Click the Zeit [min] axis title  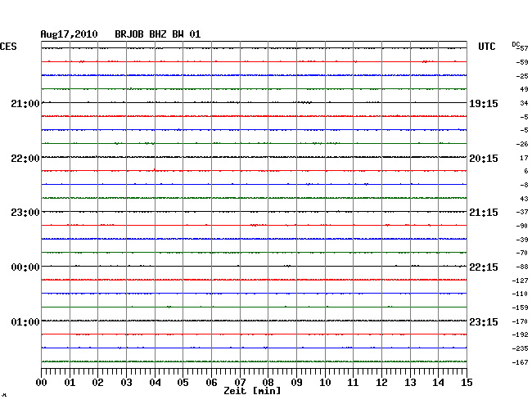[x=252, y=391]
